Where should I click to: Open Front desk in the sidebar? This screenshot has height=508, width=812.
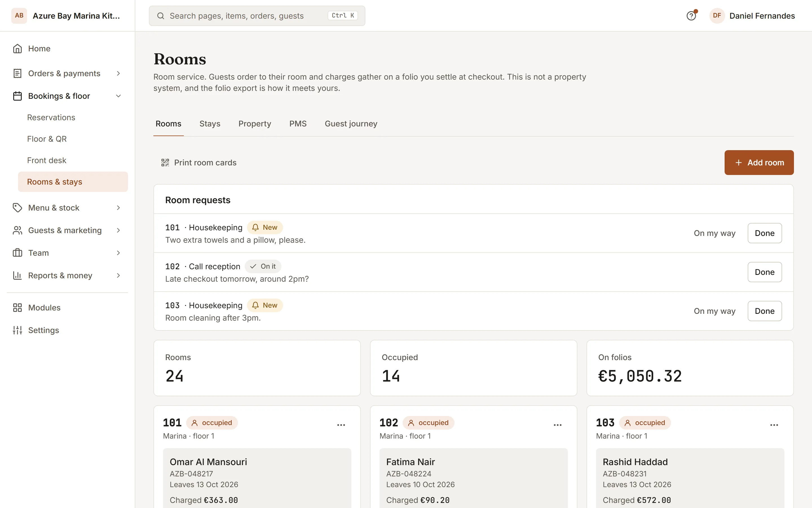[x=73, y=161]
